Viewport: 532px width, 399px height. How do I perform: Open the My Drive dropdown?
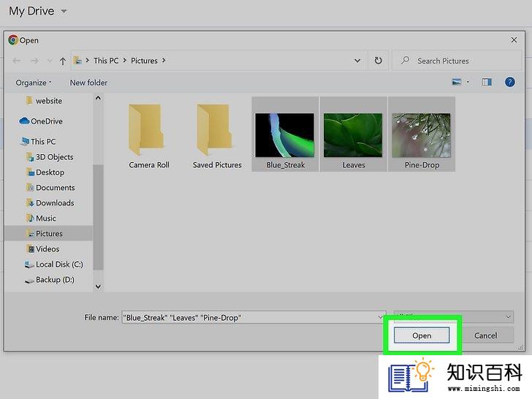(64, 11)
